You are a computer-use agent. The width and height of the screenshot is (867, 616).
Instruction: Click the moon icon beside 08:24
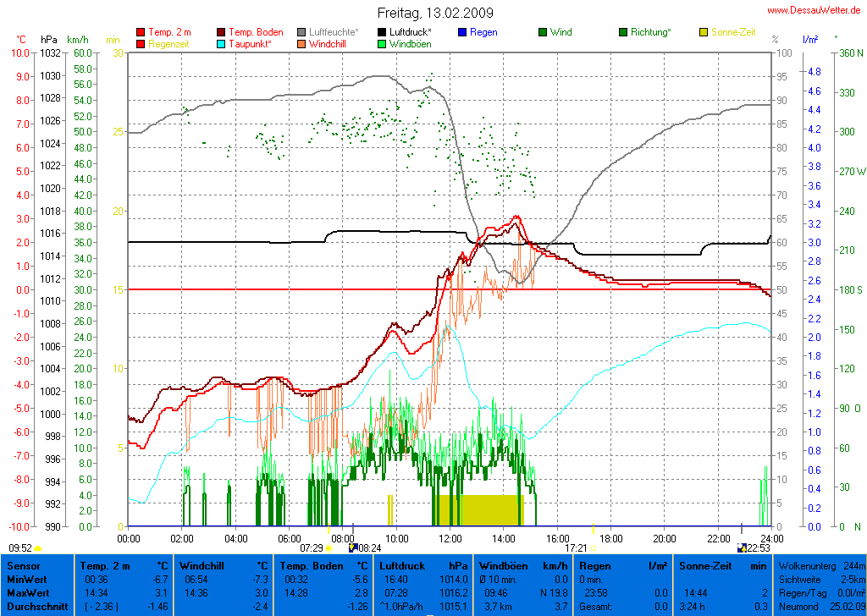(x=353, y=548)
